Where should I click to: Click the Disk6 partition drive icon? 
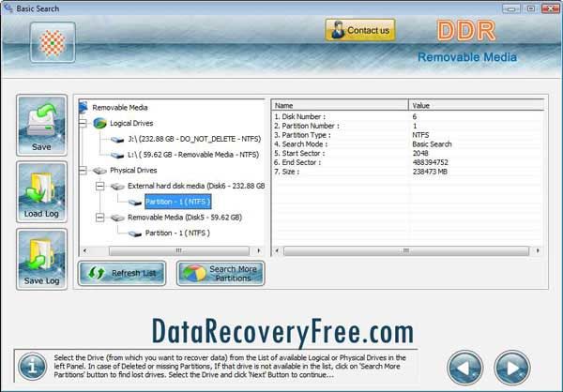pos(135,203)
